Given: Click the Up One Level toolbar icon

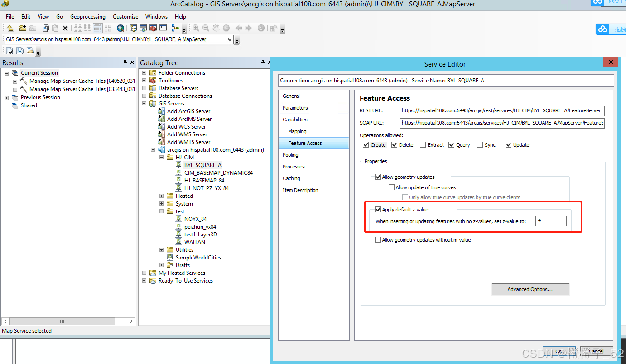Looking at the screenshot, I should pyautogui.click(x=10, y=28).
